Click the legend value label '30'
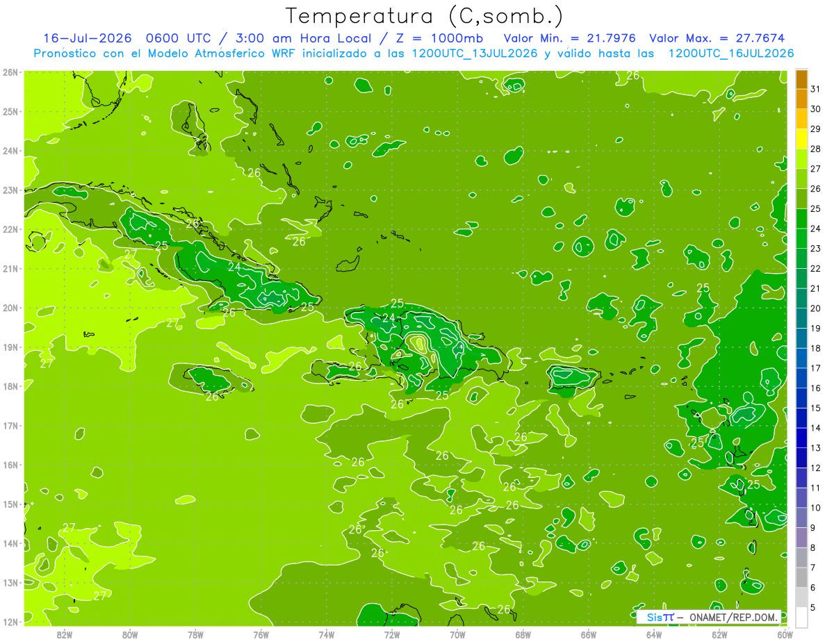This screenshot has width=834, height=644. pyautogui.click(x=815, y=109)
